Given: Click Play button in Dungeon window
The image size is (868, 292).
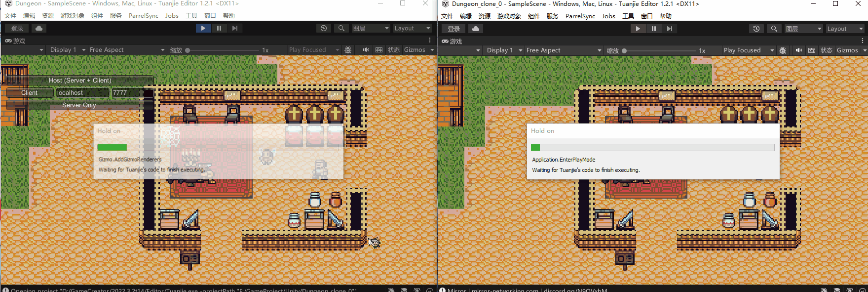Looking at the screenshot, I should 203,28.
